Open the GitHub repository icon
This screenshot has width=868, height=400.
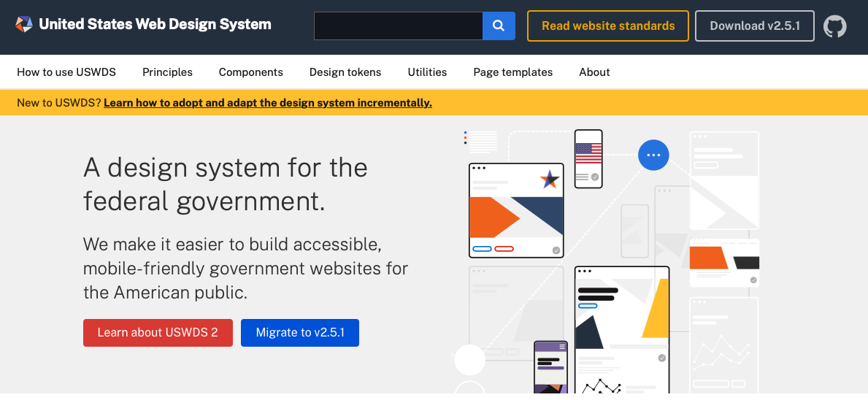pyautogui.click(x=835, y=26)
